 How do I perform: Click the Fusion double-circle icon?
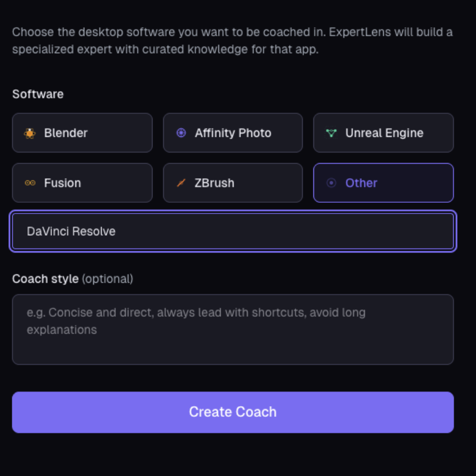pos(30,183)
